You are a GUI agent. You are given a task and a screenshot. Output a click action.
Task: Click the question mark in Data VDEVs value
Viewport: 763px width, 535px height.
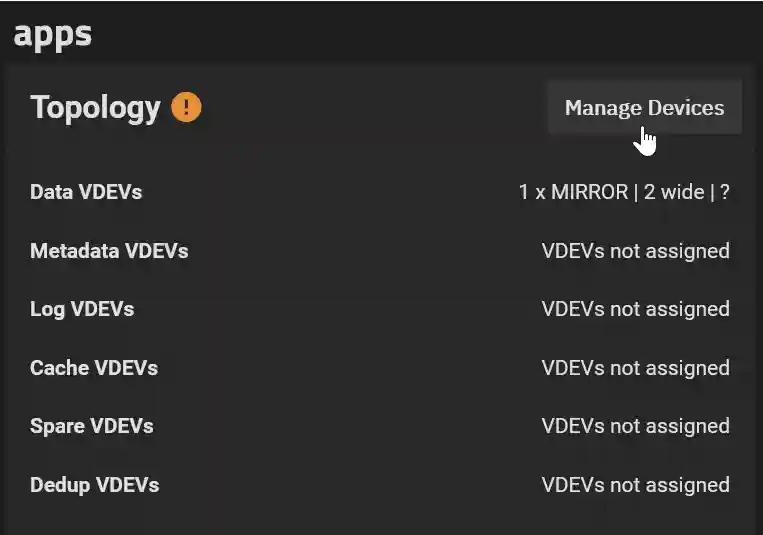tap(724, 192)
